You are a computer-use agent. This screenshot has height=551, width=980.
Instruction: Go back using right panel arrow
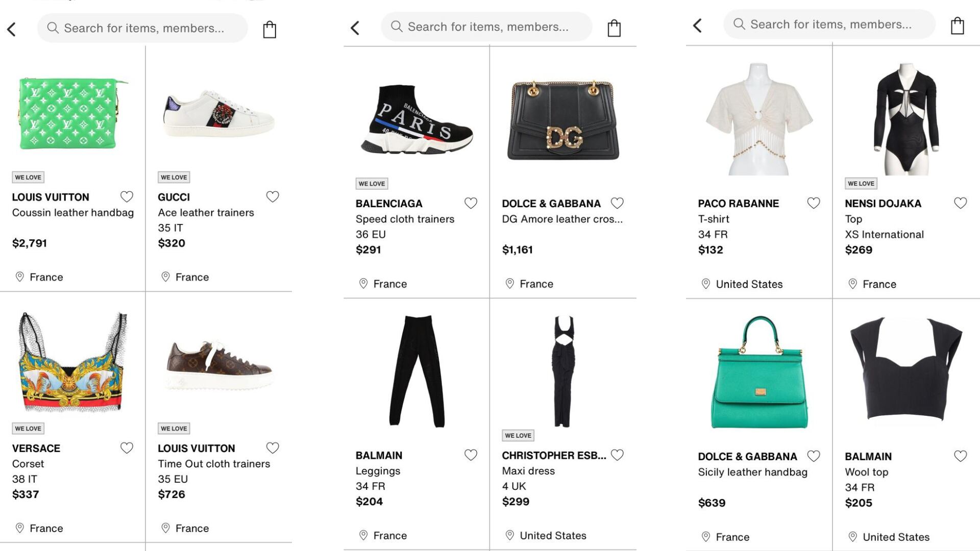pyautogui.click(x=698, y=26)
